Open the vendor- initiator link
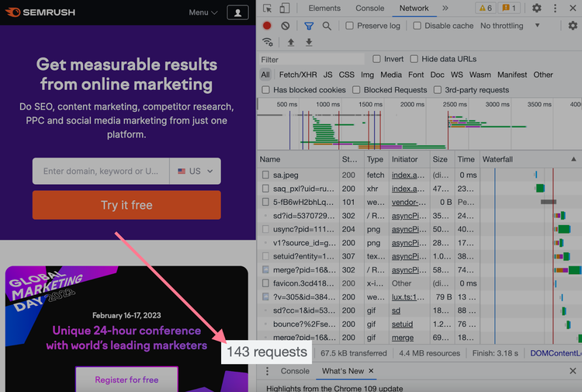Viewport: 582px width, 392px height. pos(409,202)
